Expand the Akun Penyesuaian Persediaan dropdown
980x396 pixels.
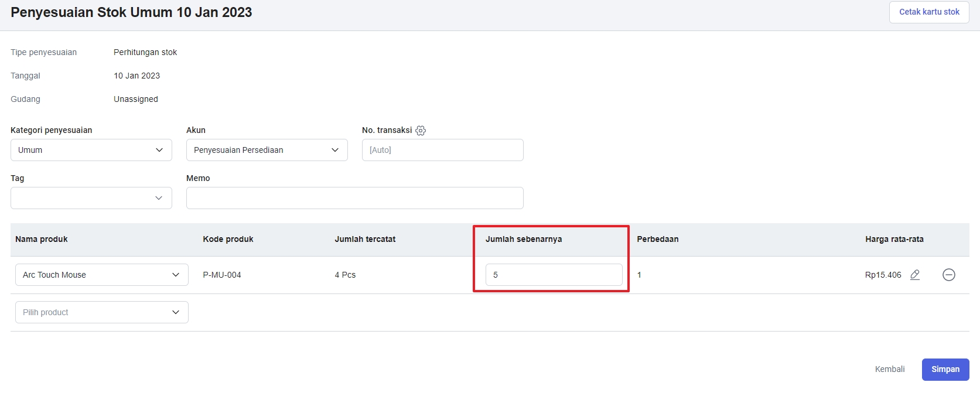(x=267, y=150)
